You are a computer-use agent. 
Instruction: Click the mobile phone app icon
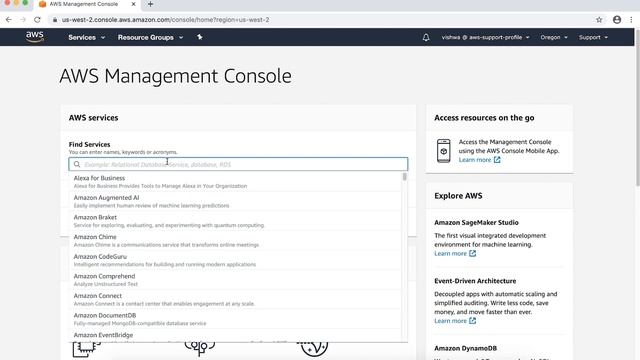444,151
